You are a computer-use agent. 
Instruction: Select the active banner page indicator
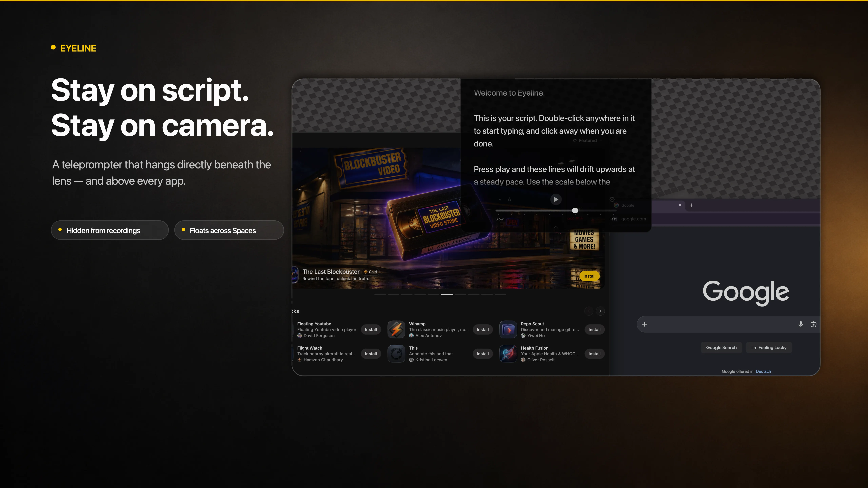[x=447, y=294]
